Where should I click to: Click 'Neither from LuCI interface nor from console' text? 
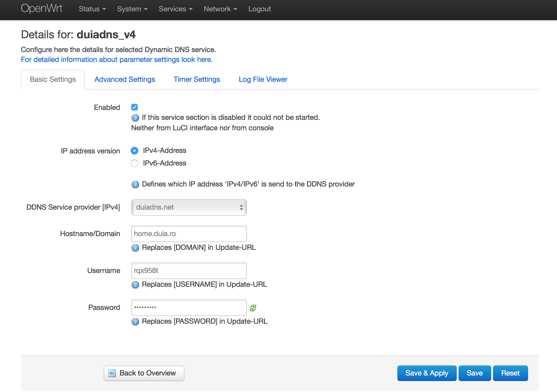[x=202, y=128]
